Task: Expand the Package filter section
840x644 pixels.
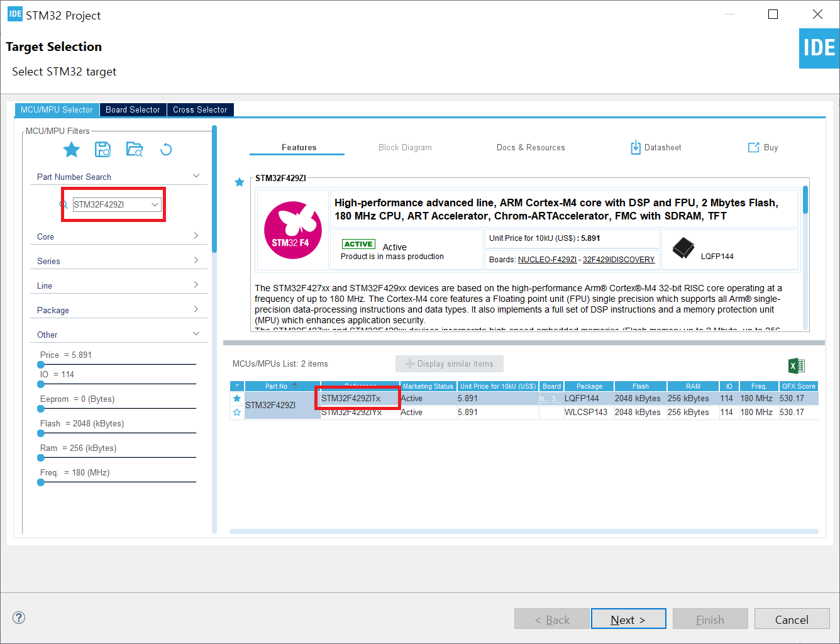Action: coord(196,309)
